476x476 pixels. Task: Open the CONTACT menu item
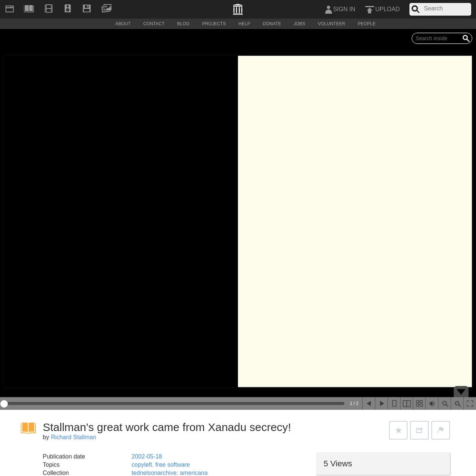[154, 24]
